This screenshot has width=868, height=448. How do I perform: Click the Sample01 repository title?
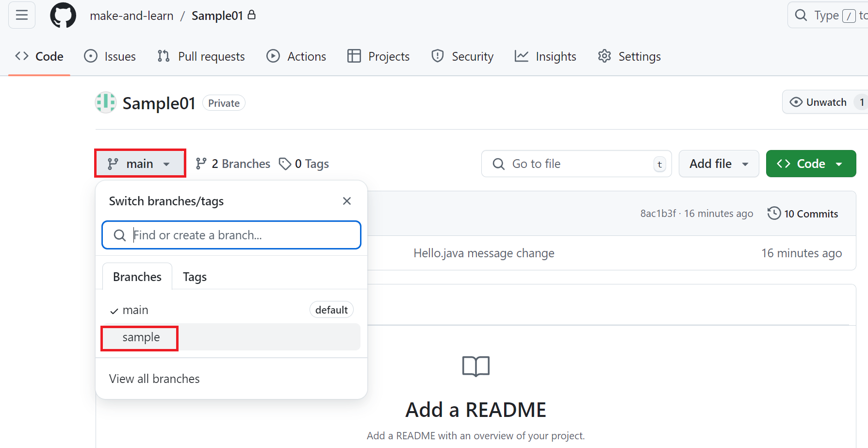tap(159, 103)
